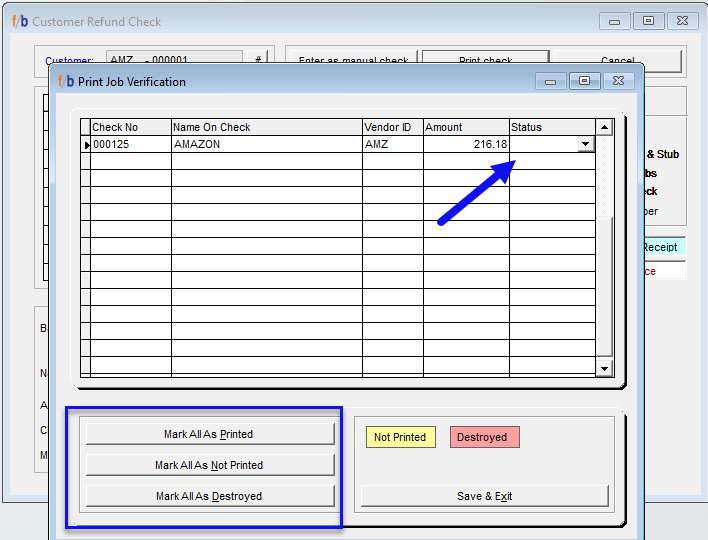Open the Status dropdown for check 000125
708x540 pixels.
pyautogui.click(x=585, y=144)
